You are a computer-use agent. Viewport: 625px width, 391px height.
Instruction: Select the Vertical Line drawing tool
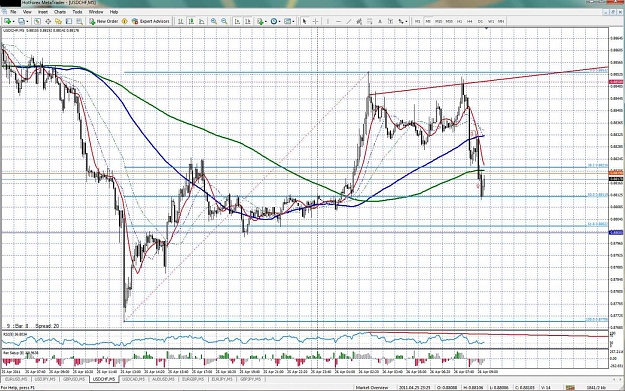pyautogui.click(x=328, y=21)
